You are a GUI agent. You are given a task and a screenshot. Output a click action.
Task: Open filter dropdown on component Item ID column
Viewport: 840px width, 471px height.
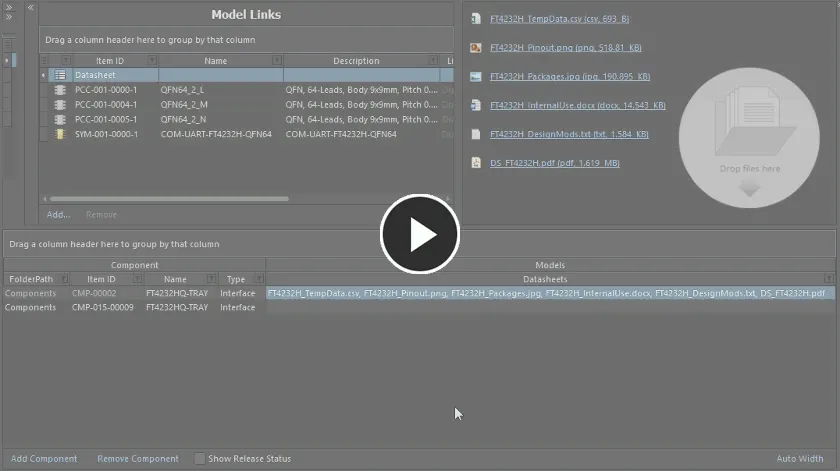pos(137,279)
